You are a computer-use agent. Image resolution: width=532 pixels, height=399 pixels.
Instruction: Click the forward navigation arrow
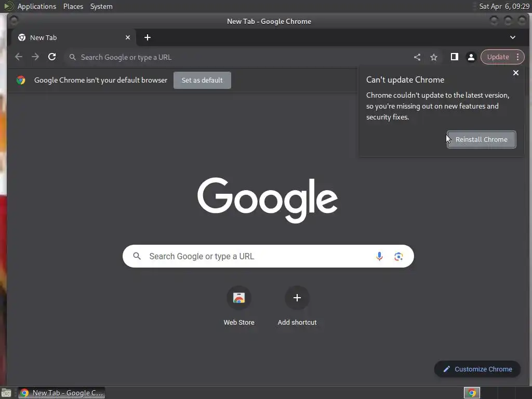(x=35, y=57)
